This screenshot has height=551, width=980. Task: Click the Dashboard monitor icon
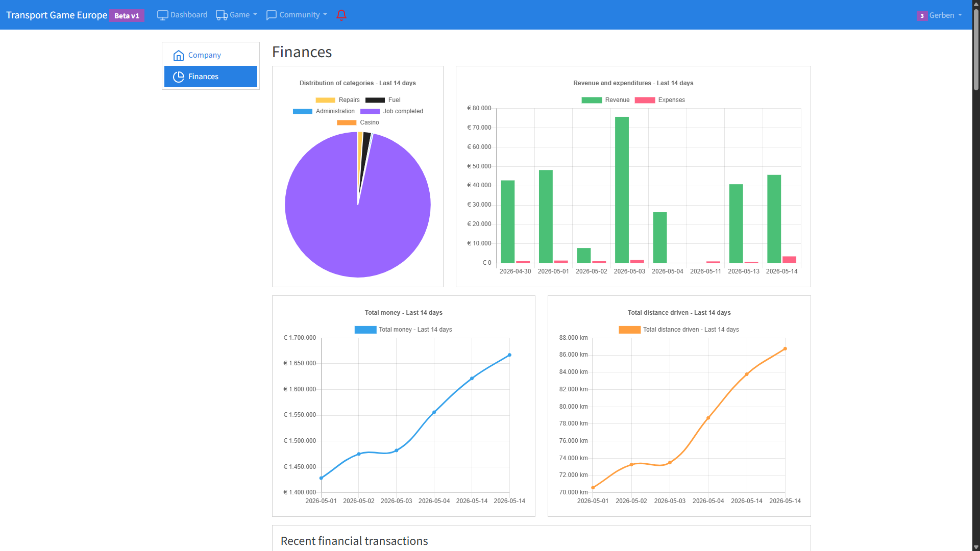pyautogui.click(x=162, y=15)
